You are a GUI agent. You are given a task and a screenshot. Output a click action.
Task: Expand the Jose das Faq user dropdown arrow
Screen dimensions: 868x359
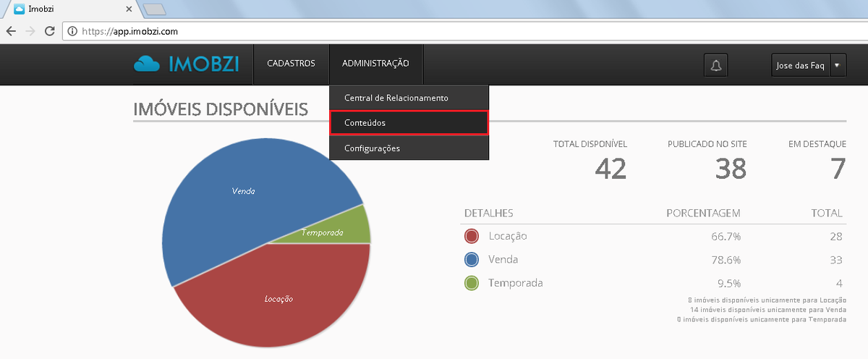(838, 65)
